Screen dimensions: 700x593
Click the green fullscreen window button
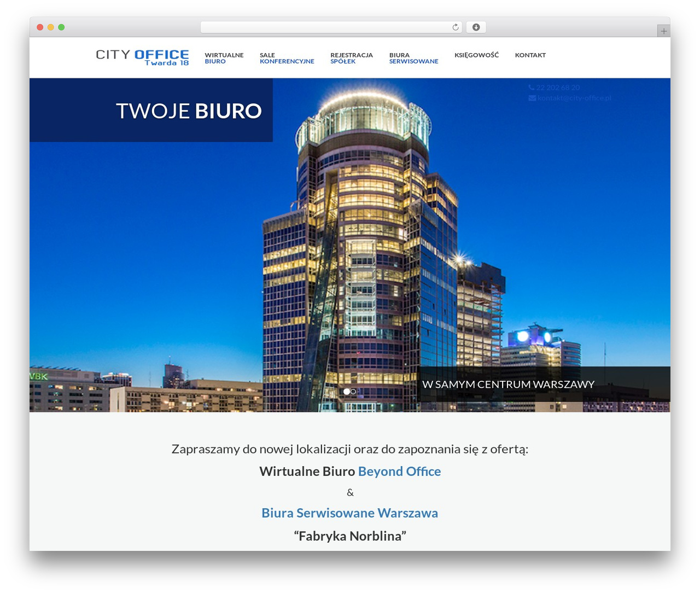61,27
